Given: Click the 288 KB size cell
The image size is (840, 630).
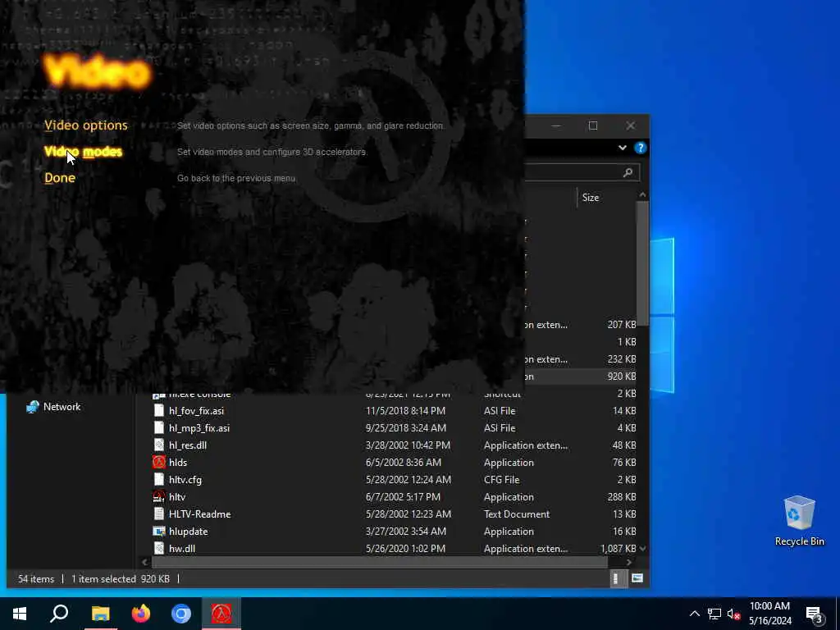Looking at the screenshot, I should (x=622, y=496).
